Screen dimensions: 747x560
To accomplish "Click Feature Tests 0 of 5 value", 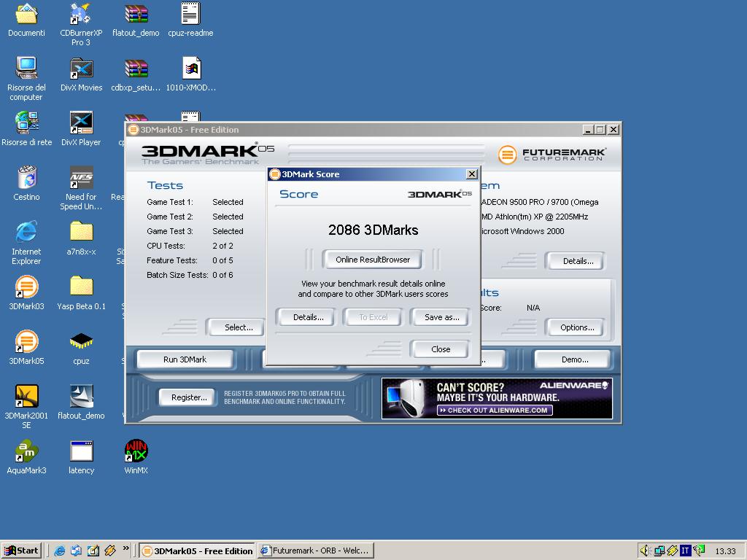I will pos(222,260).
